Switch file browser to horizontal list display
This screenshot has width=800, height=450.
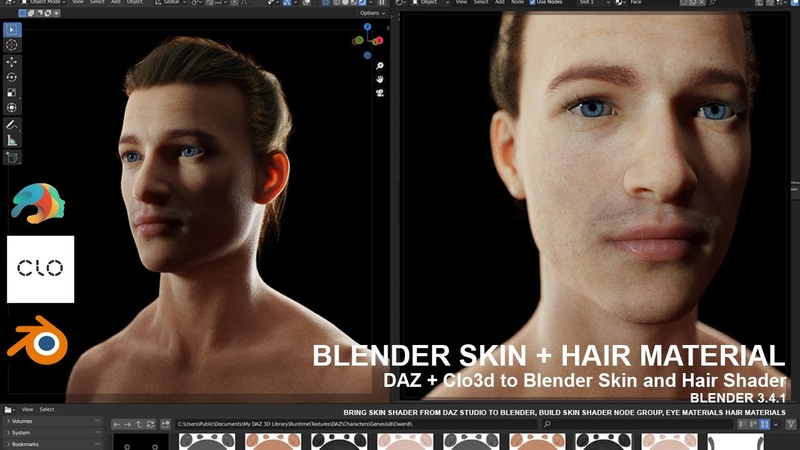point(754,424)
